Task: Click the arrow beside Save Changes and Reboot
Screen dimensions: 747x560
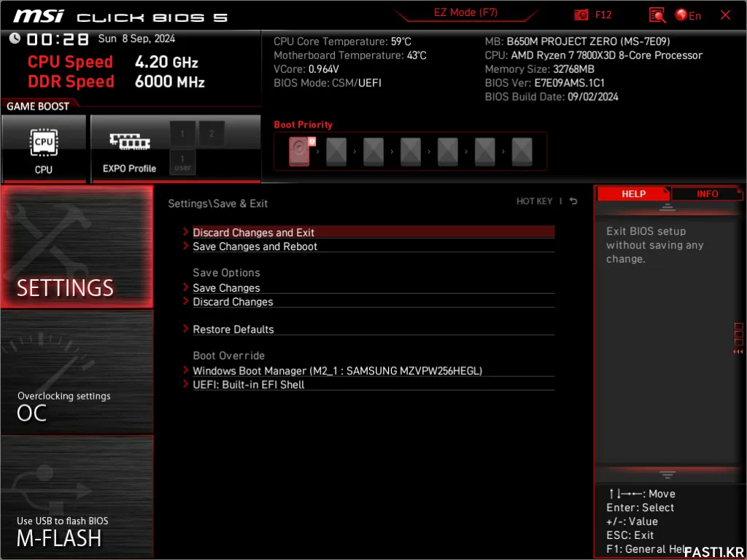Action: click(x=186, y=246)
